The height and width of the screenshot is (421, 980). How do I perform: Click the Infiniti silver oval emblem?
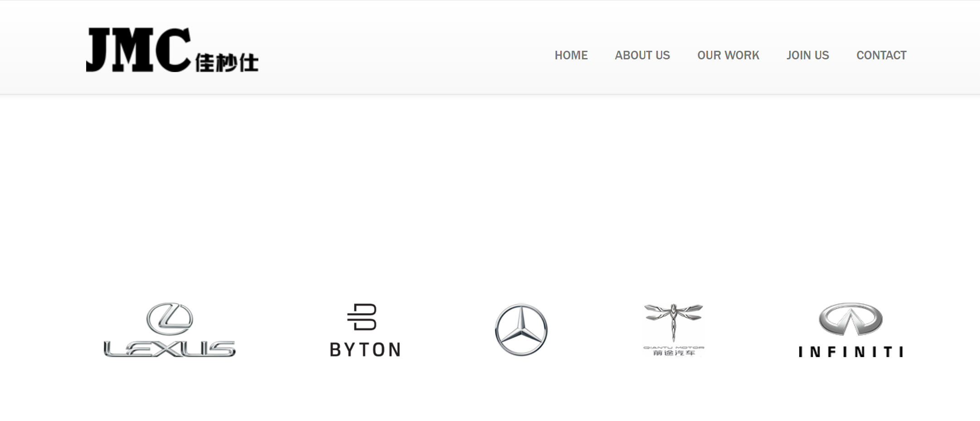pyautogui.click(x=851, y=319)
